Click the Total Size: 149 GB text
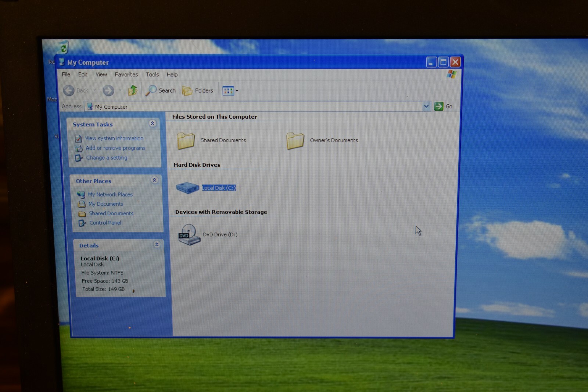The width and height of the screenshot is (588, 392). click(103, 289)
